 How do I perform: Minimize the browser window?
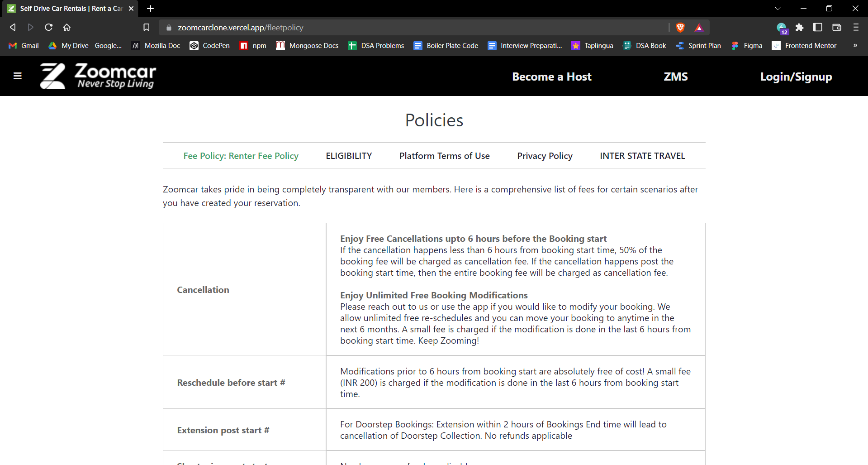tap(803, 9)
